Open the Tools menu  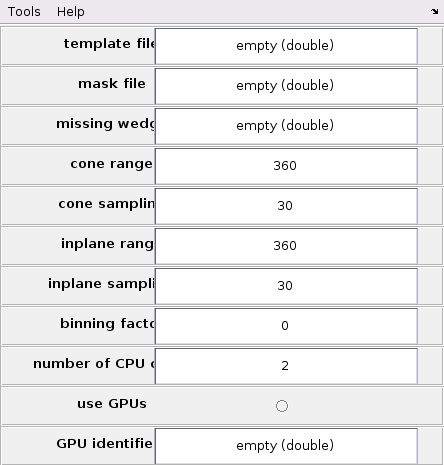coord(24,12)
